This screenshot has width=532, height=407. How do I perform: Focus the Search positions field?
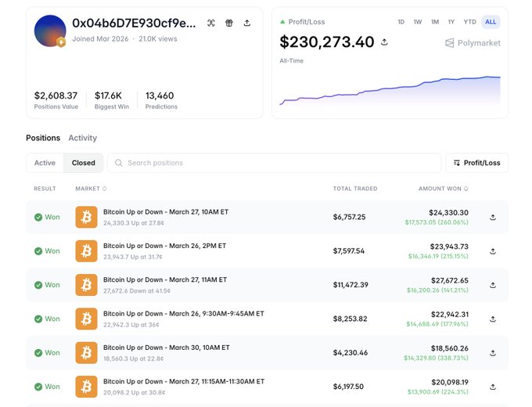(x=274, y=163)
